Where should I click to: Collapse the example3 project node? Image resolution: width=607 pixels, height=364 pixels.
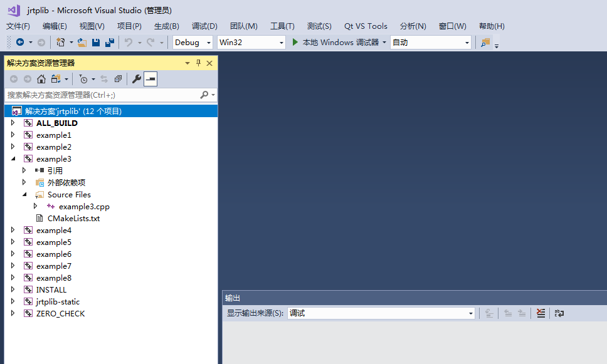13,159
